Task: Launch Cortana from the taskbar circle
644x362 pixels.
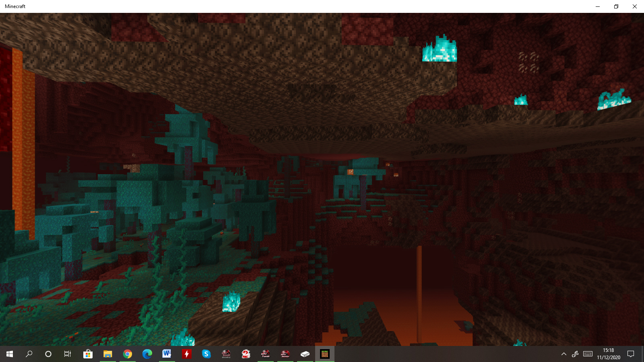Action: 48,354
